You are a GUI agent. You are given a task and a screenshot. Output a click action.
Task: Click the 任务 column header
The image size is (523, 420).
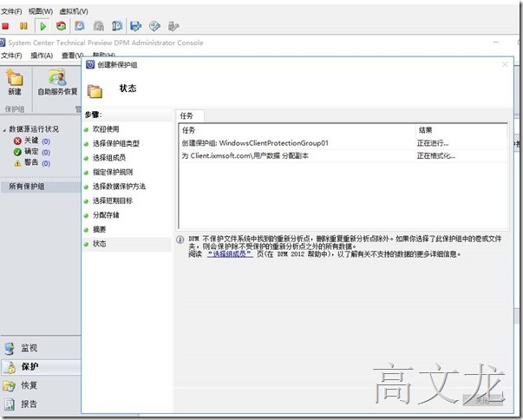297,130
